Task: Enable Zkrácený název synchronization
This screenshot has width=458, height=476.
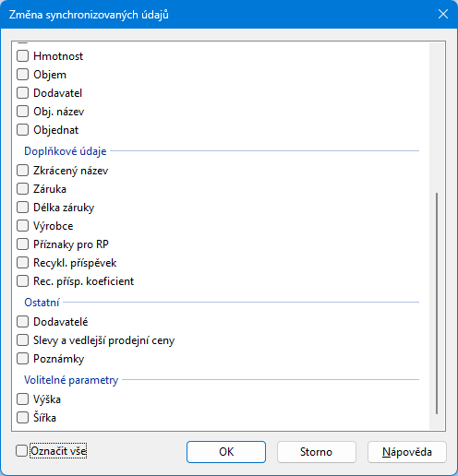Action: point(22,171)
